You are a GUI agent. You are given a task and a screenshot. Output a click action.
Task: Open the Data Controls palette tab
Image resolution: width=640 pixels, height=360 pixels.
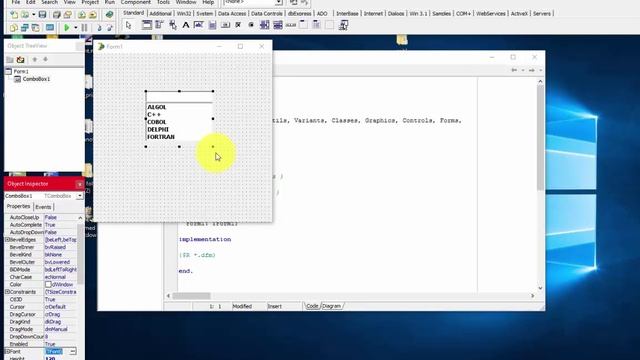pos(267,13)
